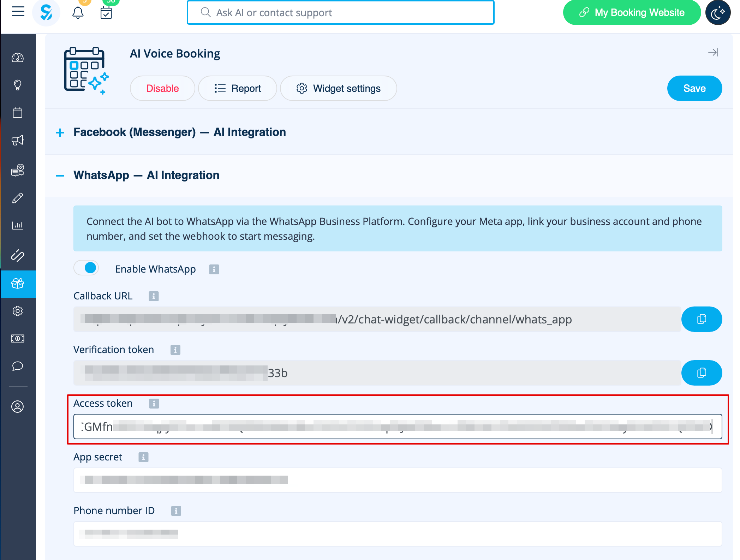Screen dimensions: 740x560
Task: Open the Settings gear sidebar item
Action: click(x=18, y=311)
